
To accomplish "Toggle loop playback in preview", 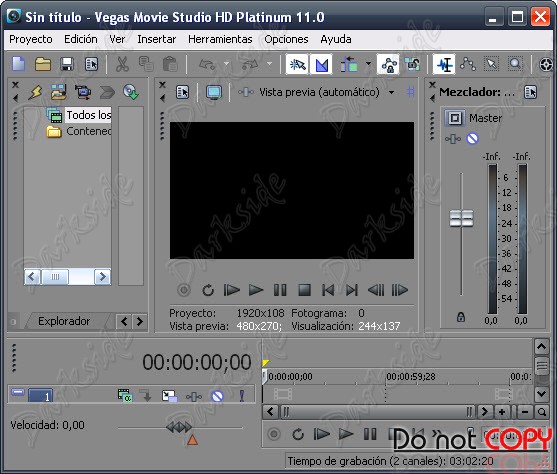I will click(x=208, y=290).
